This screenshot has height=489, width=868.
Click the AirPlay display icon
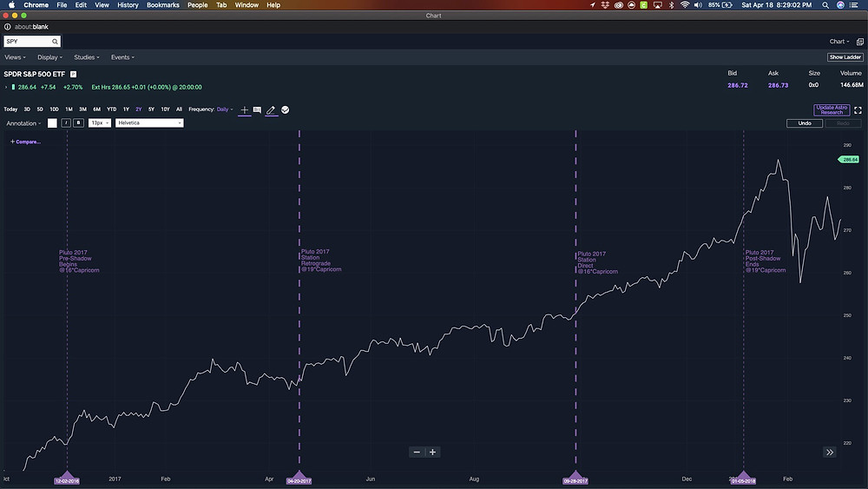tap(658, 5)
